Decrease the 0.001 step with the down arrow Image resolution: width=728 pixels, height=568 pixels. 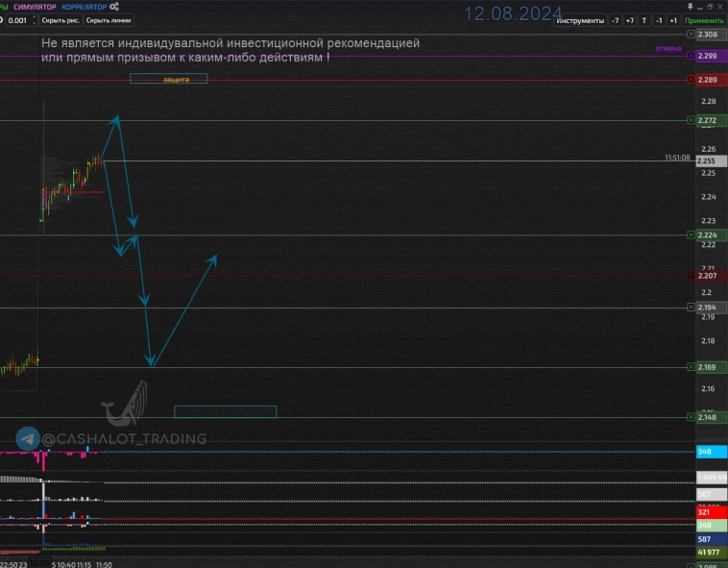[34, 23]
